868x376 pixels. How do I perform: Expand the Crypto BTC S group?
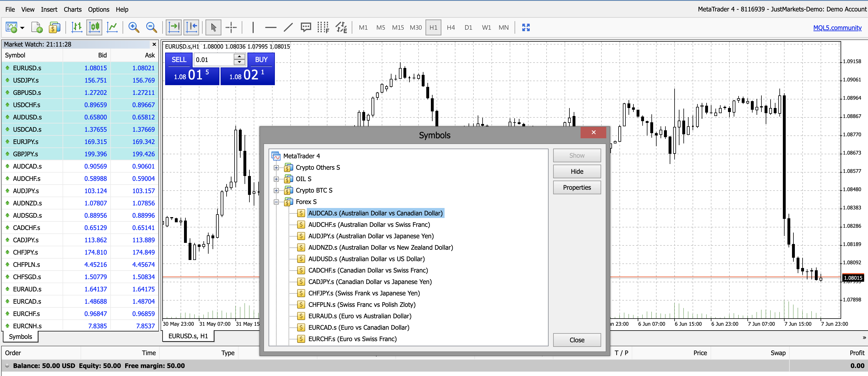pyautogui.click(x=276, y=190)
